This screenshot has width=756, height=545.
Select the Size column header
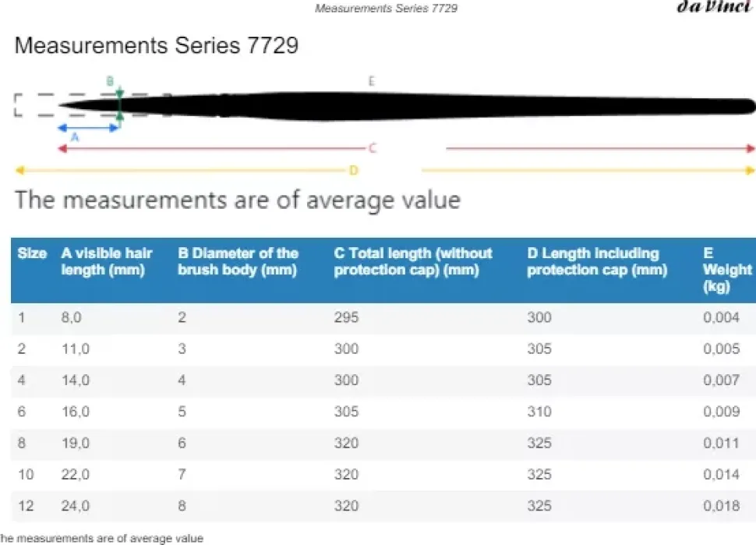click(x=32, y=253)
